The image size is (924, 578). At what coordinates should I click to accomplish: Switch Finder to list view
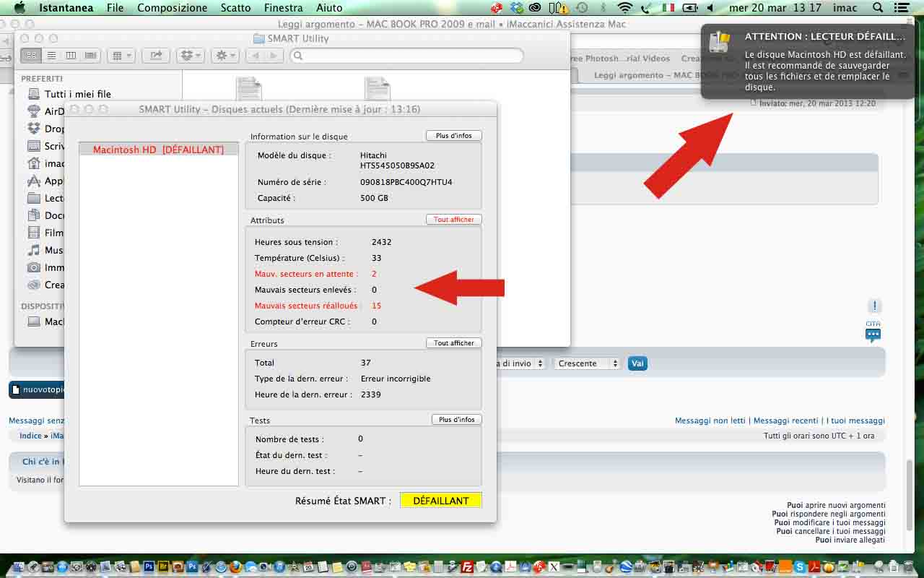(51, 56)
